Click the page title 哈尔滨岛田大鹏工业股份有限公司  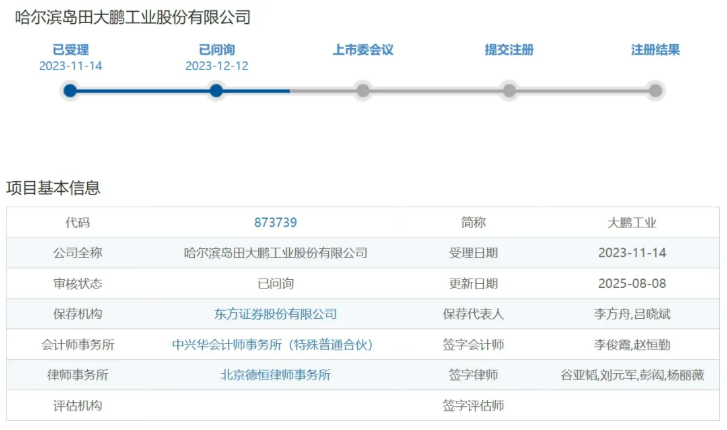click(133, 18)
